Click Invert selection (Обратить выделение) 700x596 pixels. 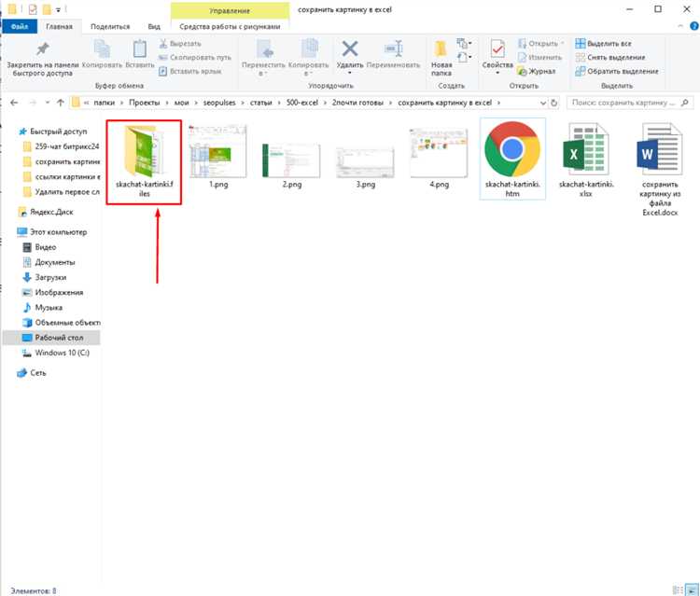(617, 71)
